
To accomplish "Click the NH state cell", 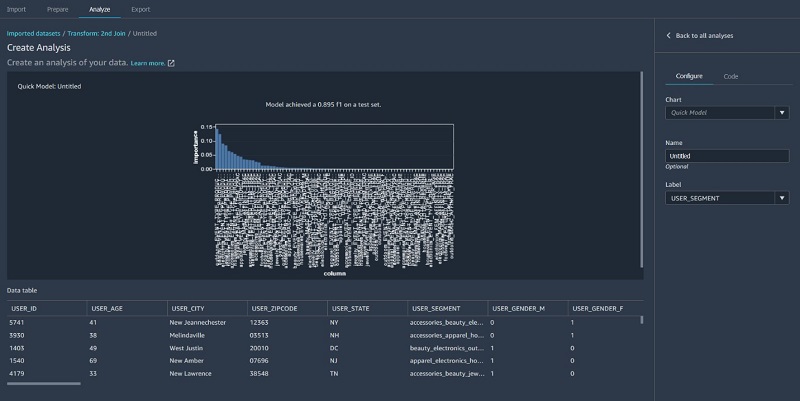I will (334, 335).
